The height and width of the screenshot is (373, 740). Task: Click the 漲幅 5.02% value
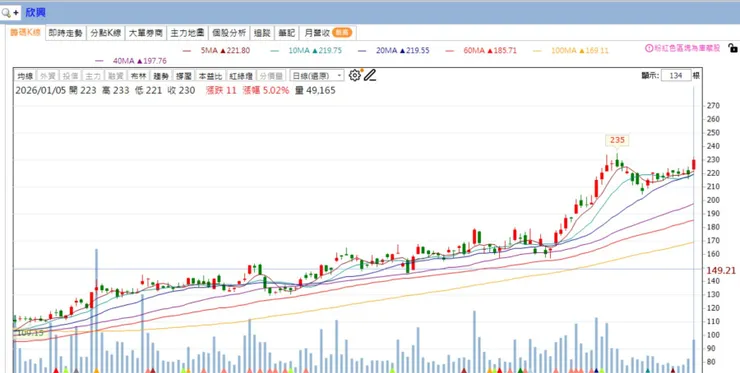pos(266,91)
